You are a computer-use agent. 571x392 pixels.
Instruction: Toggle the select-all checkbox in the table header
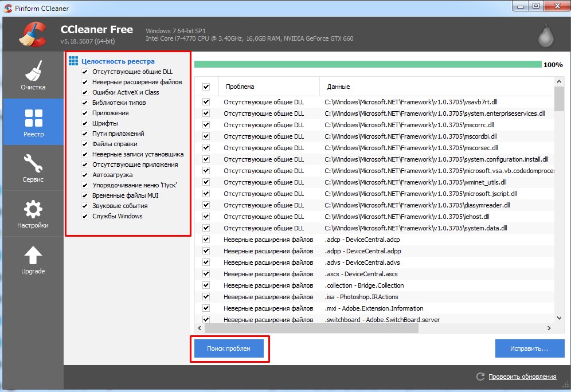click(206, 87)
